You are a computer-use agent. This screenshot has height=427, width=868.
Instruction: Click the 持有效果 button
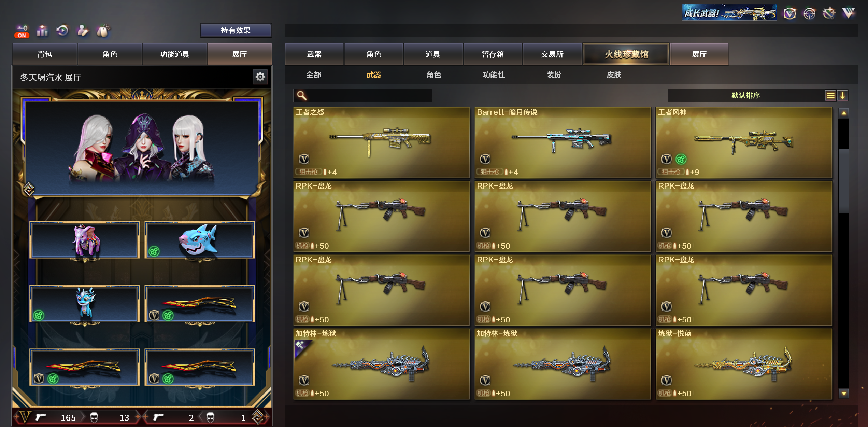pyautogui.click(x=236, y=30)
